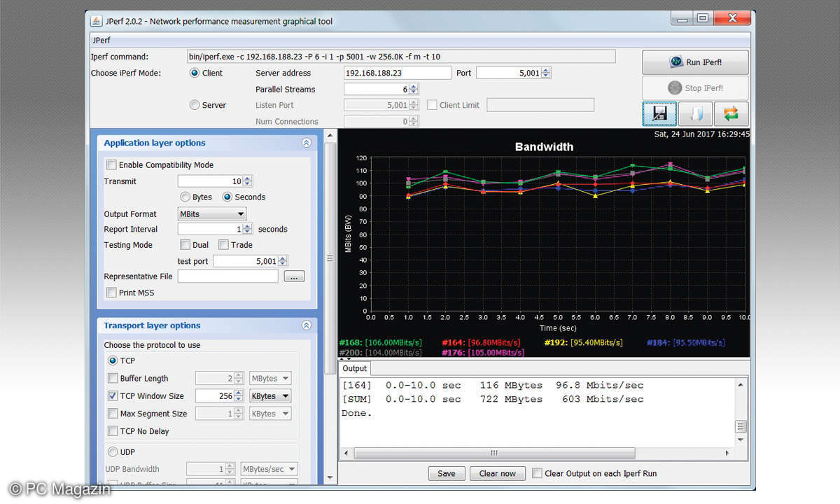This screenshot has width=840, height=504.
Task: Click the test port stepper
Action: pos(283,261)
